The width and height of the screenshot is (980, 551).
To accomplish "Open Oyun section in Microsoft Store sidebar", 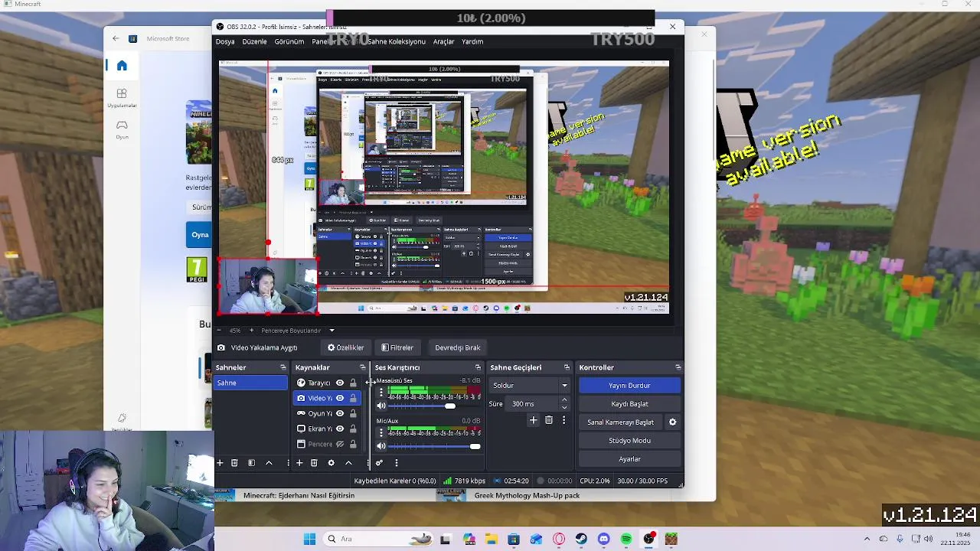I will coord(122,129).
